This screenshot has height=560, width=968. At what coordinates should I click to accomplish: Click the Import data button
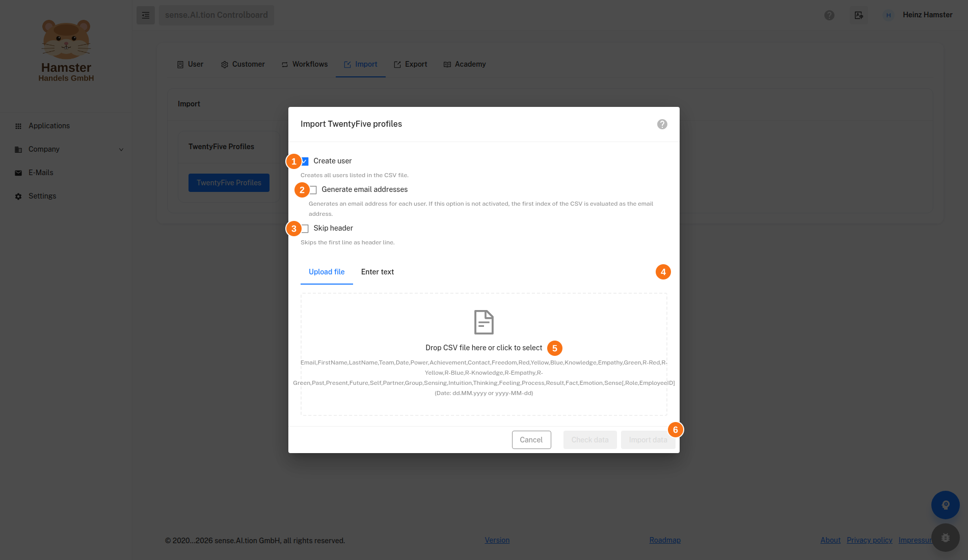pyautogui.click(x=648, y=440)
